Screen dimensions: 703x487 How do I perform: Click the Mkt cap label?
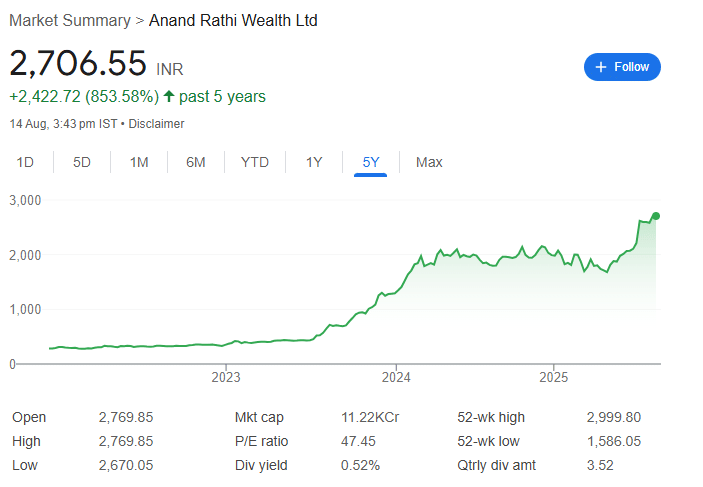pyautogui.click(x=259, y=417)
